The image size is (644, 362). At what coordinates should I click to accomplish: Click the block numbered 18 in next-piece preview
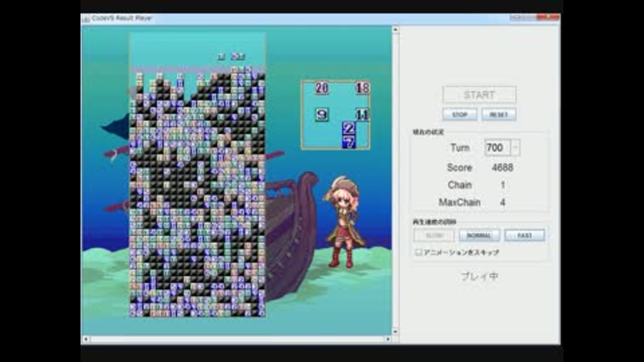tap(362, 88)
